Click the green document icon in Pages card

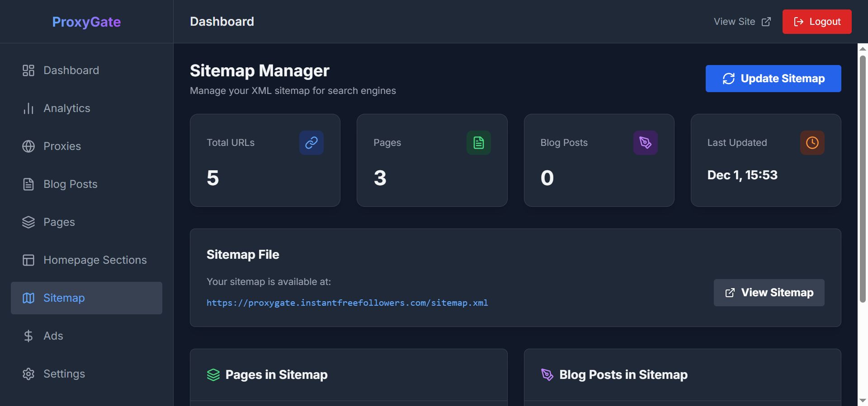point(478,143)
